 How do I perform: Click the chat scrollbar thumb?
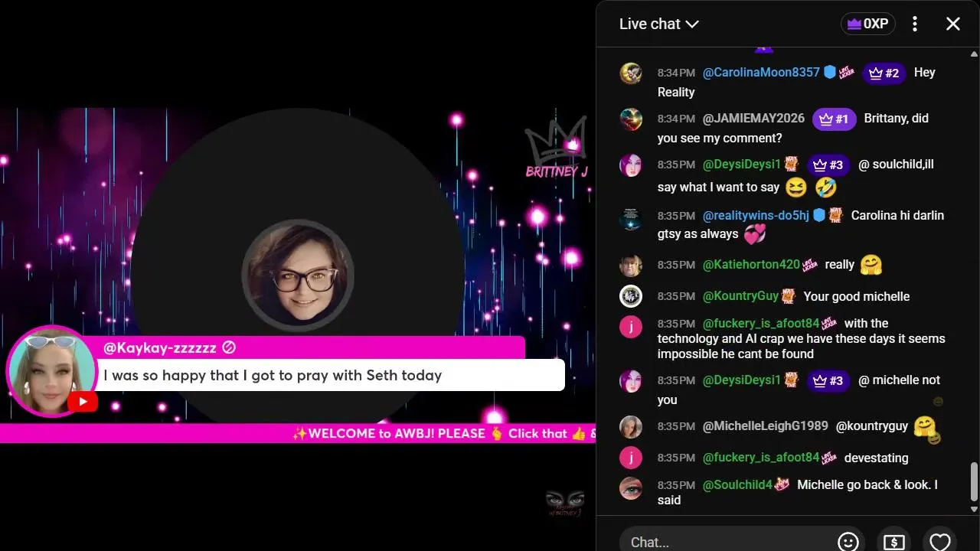[x=974, y=481]
